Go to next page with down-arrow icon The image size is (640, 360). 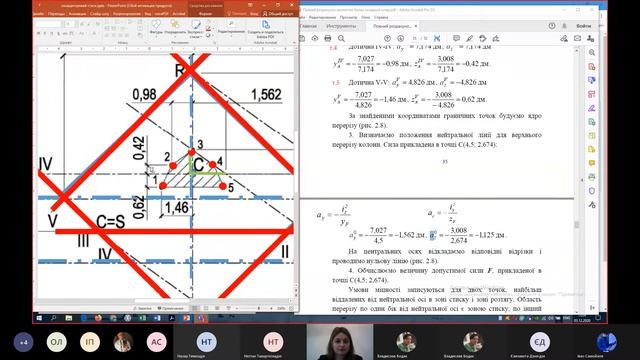click(x=400, y=38)
